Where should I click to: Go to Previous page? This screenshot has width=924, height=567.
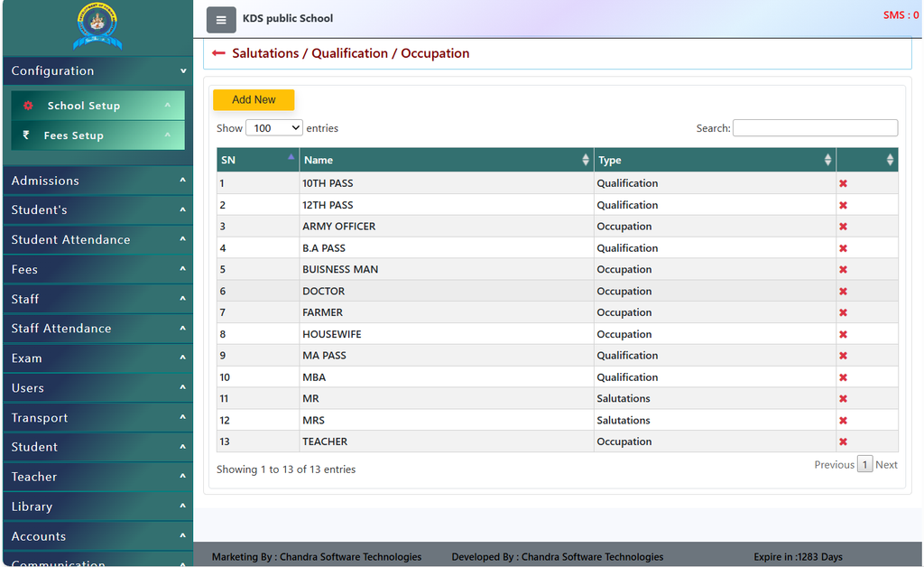point(834,464)
